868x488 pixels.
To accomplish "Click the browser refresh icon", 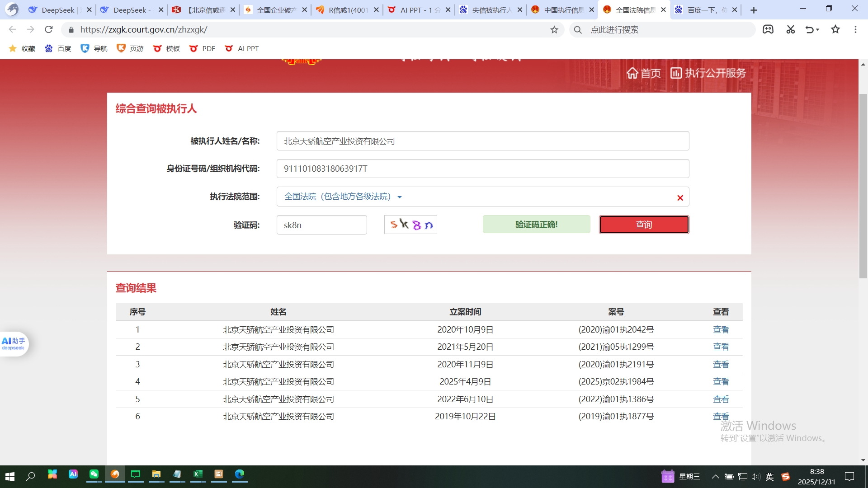I will coord(49,30).
